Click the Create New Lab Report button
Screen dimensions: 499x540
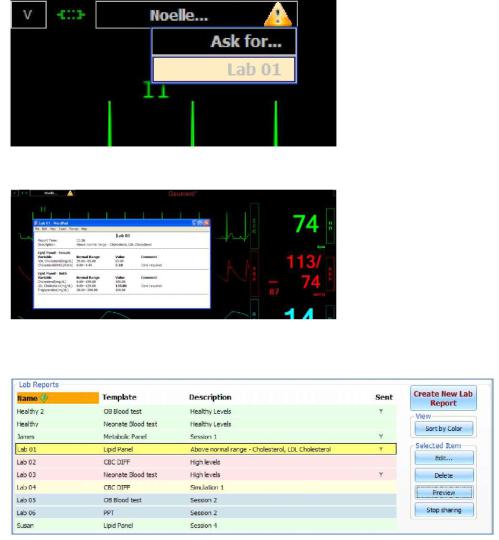pos(443,398)
